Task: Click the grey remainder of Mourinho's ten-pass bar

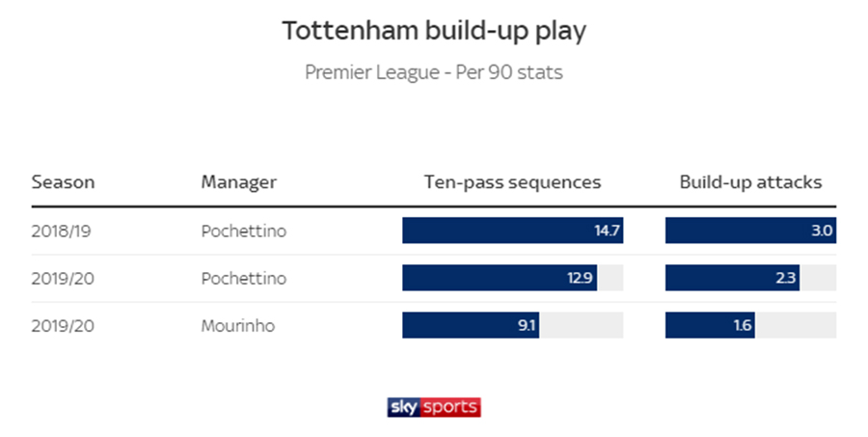Action: tap(582, 325)
